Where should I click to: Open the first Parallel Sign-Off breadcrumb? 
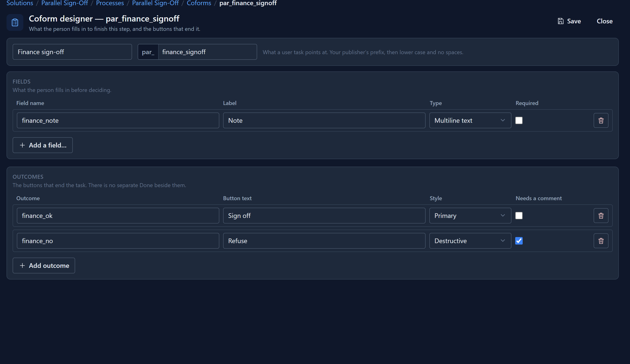pos(65,3)
